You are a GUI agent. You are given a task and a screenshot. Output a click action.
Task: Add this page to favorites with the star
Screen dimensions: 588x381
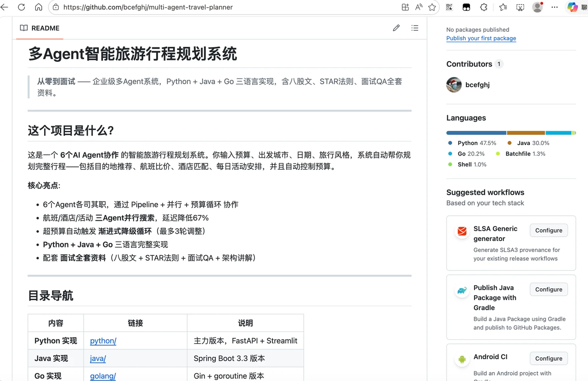[x=432, y=7]
